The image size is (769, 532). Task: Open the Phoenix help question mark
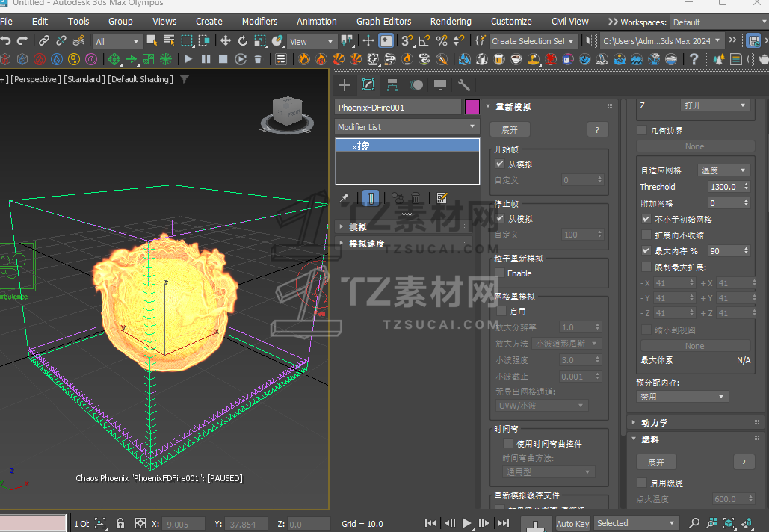[x=694, y=58]
